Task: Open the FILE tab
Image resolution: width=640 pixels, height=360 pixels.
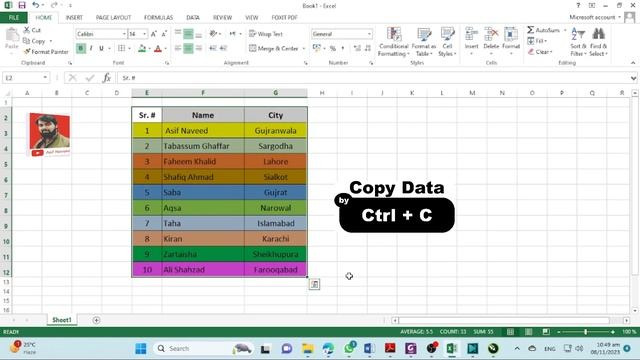Action: pyautogui.click(x=14, y=18)
